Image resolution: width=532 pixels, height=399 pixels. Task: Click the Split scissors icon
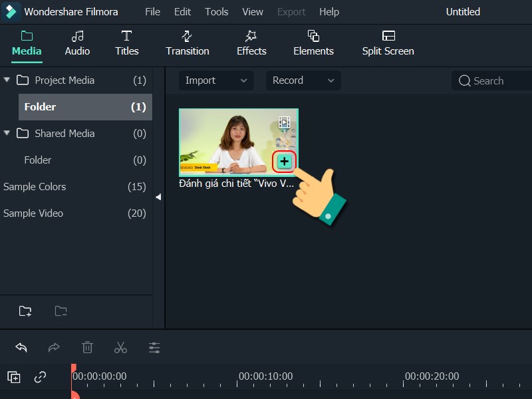[120, 347]
